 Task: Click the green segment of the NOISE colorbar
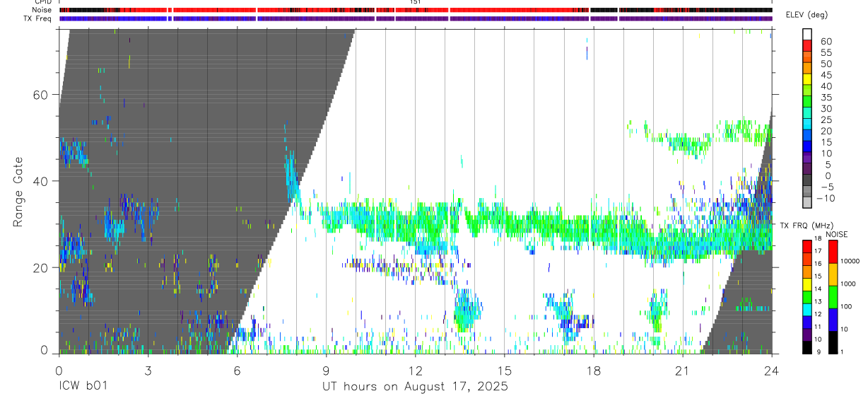tap(833, 297)
